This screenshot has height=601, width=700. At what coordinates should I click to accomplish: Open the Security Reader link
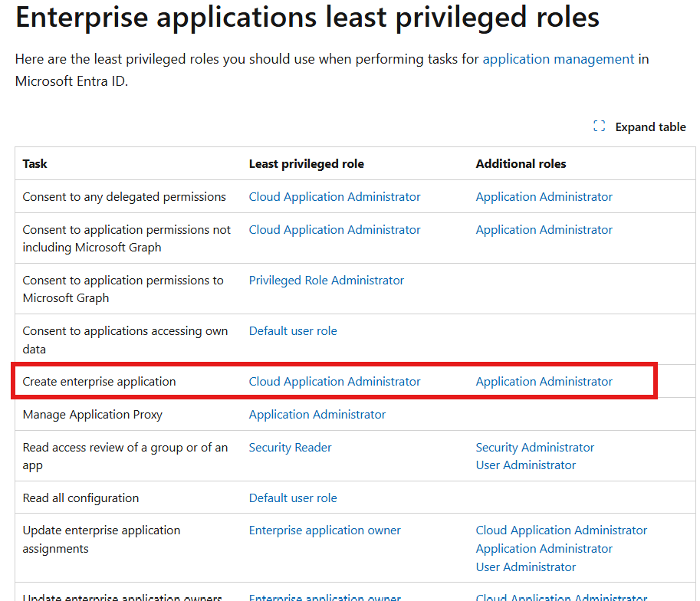290,448
